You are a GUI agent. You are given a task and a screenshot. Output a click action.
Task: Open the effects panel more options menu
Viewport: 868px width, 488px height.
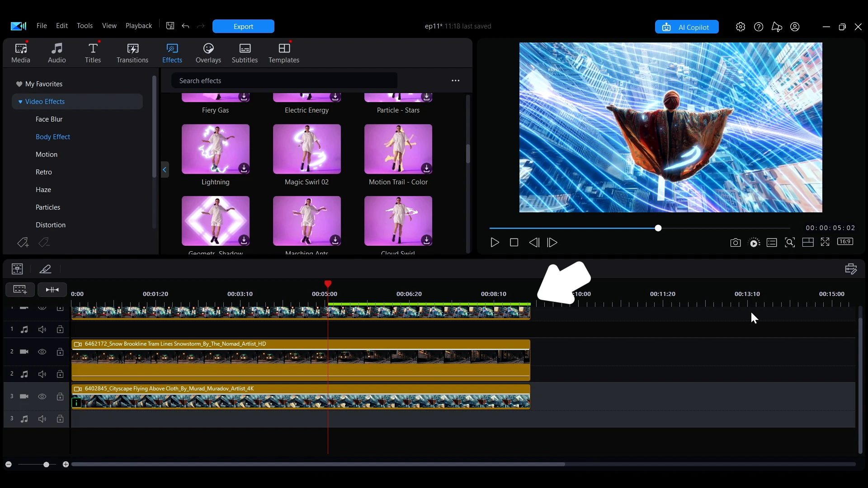pyautogui.click(x=456, y=81)
